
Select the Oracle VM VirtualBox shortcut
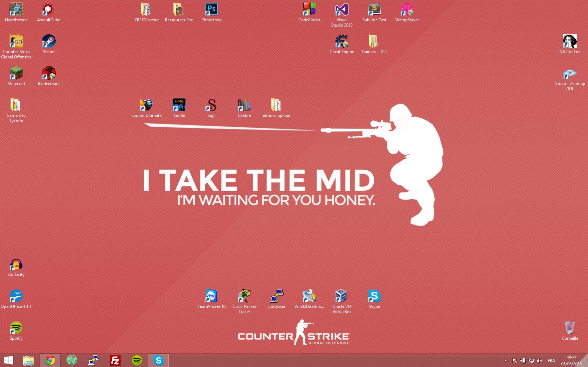point(342,302)
